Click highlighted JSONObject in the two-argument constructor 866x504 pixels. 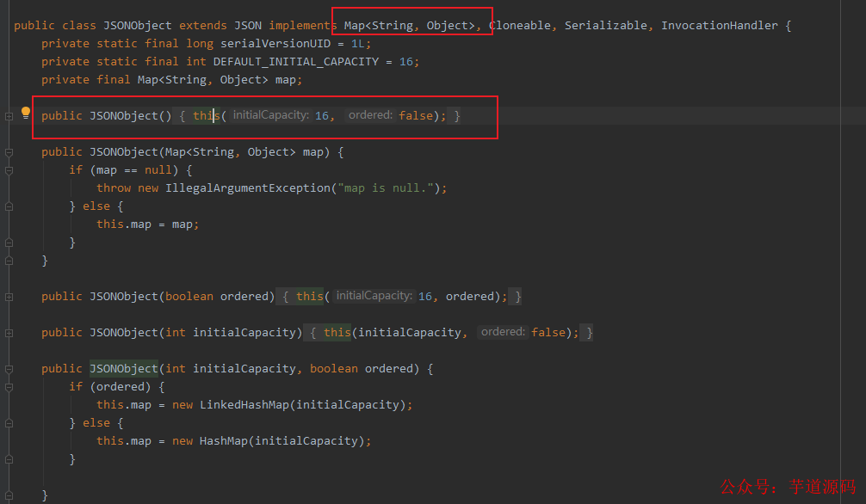tap(124, 369)
